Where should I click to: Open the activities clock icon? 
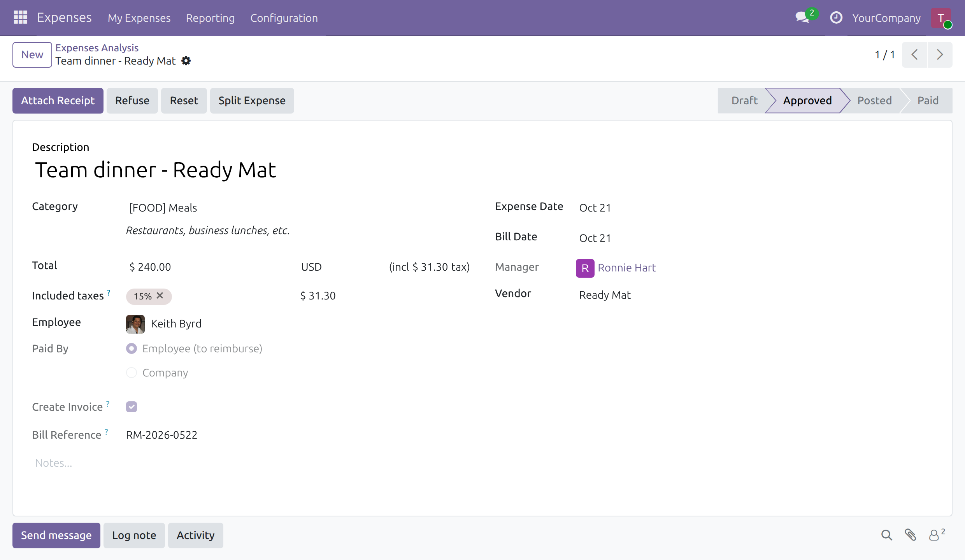(x=836, y=17)
